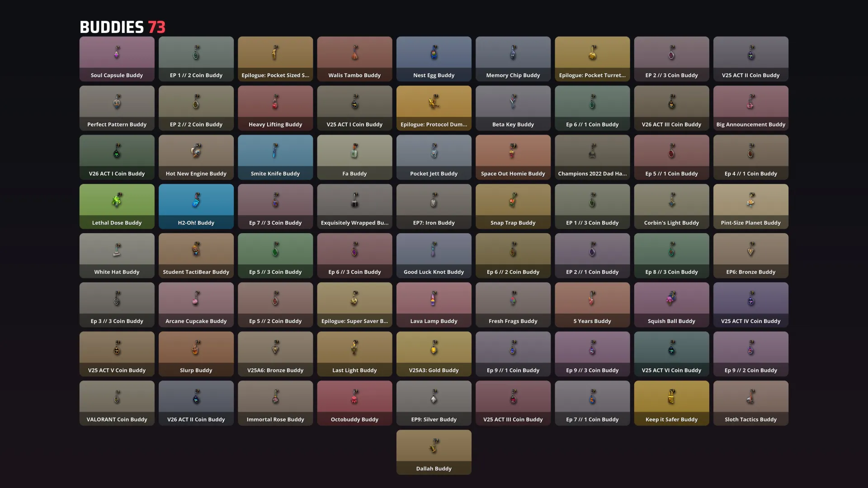Pick the Heavy Lifting Buddy icon
The width and height of the screenshot is (868, 488).
(275, 102)
